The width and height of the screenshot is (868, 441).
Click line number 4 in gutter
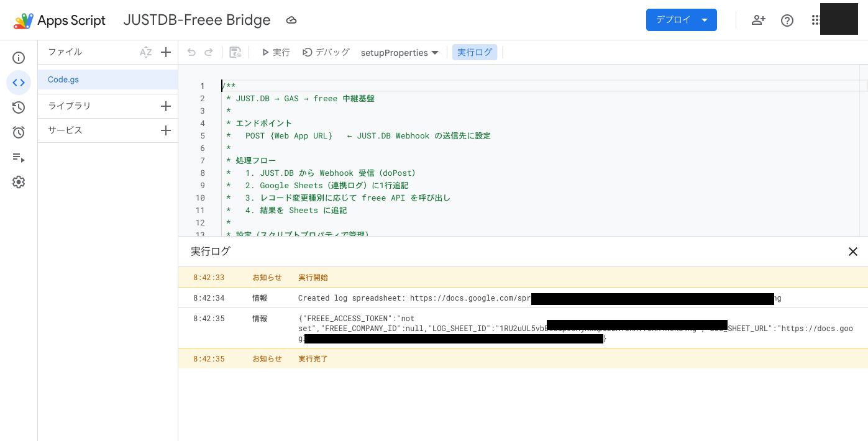click(202, 123)
